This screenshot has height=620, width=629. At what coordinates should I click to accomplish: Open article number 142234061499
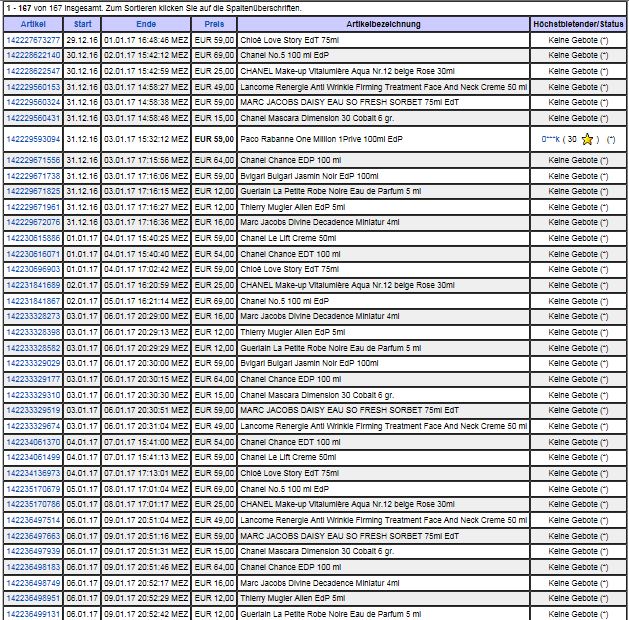tap(33, 457)
